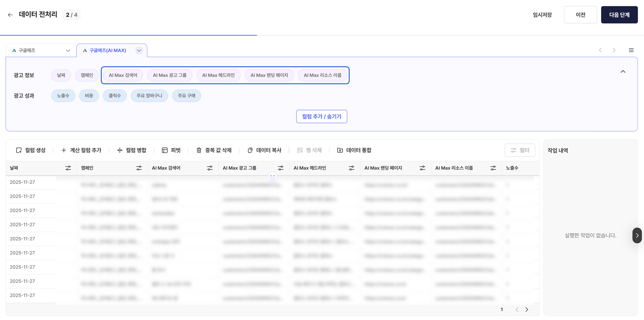Select the 구글애즈(AI MAX) tab
The width and height of the screenshot is (644, 320).
(108, 50)
